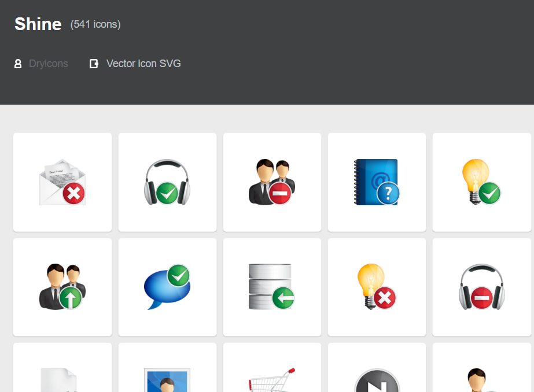Click the file icon beside Vector icon SVG
534x392 pixels.
coord(94,64)
